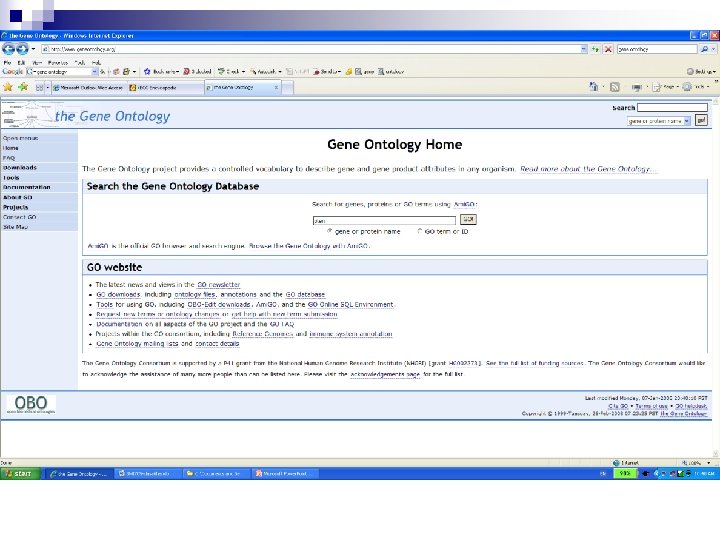720x540 pixels.
Task: Open the Documentation sidebar item
Action: (x=27, y=187)
